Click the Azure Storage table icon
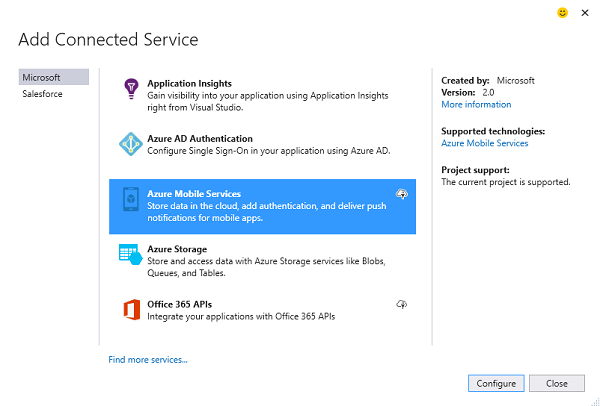The width and height of the screenshot is (600, 406). coord(130,254)
